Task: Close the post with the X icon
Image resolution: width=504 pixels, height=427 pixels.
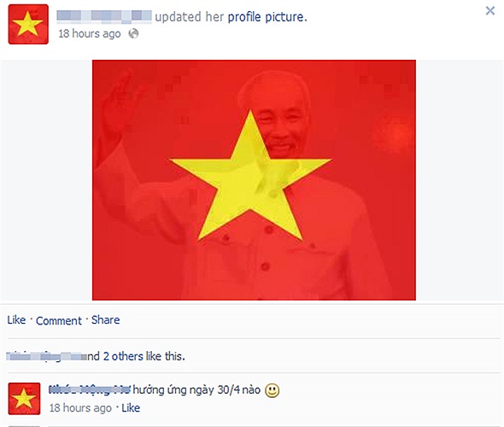Action: coord(490,10)
